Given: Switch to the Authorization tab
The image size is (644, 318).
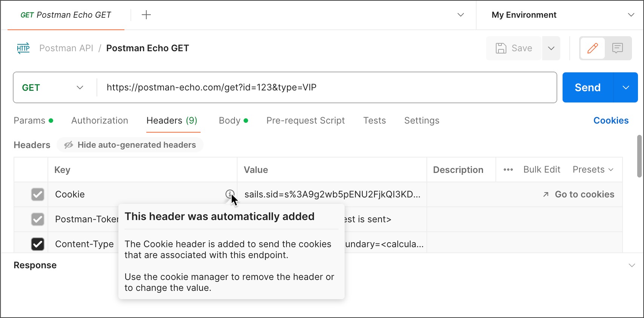Looking at the screenshot, I should point(100,121).
